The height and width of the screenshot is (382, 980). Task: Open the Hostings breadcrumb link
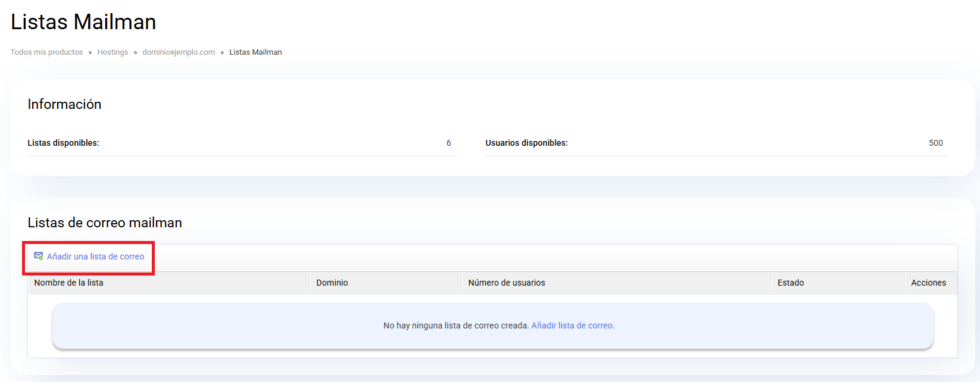113,52
